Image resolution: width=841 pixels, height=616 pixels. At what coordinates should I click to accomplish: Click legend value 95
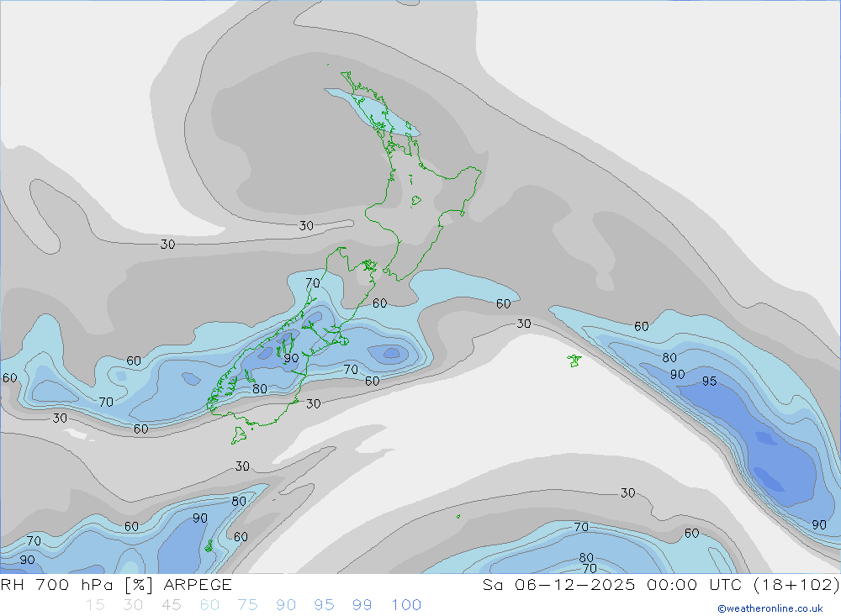click(324, 605)
